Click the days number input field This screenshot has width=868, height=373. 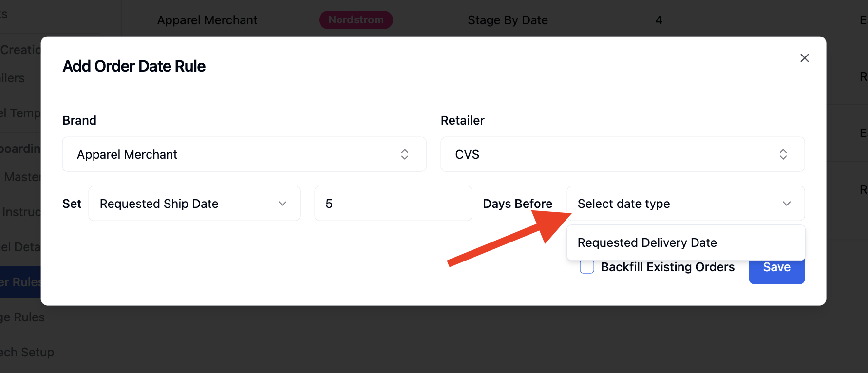[393, 204]
